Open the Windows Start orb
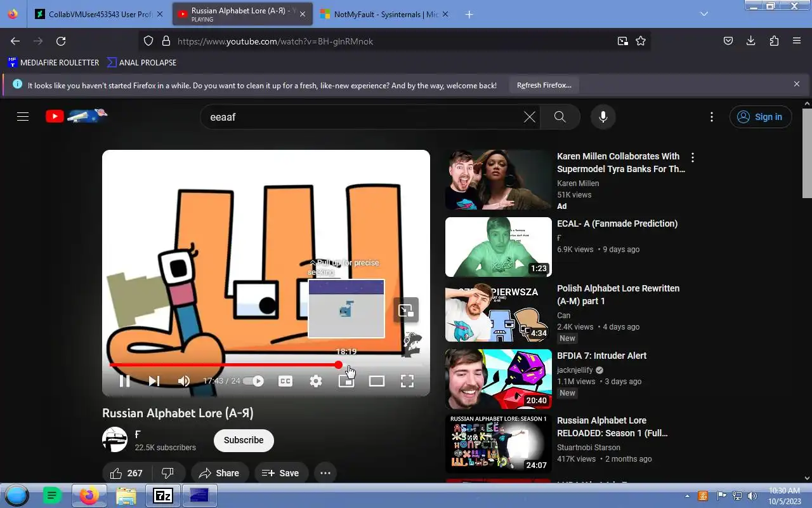This screenshot has width=812, height=508. coord(16,495)
